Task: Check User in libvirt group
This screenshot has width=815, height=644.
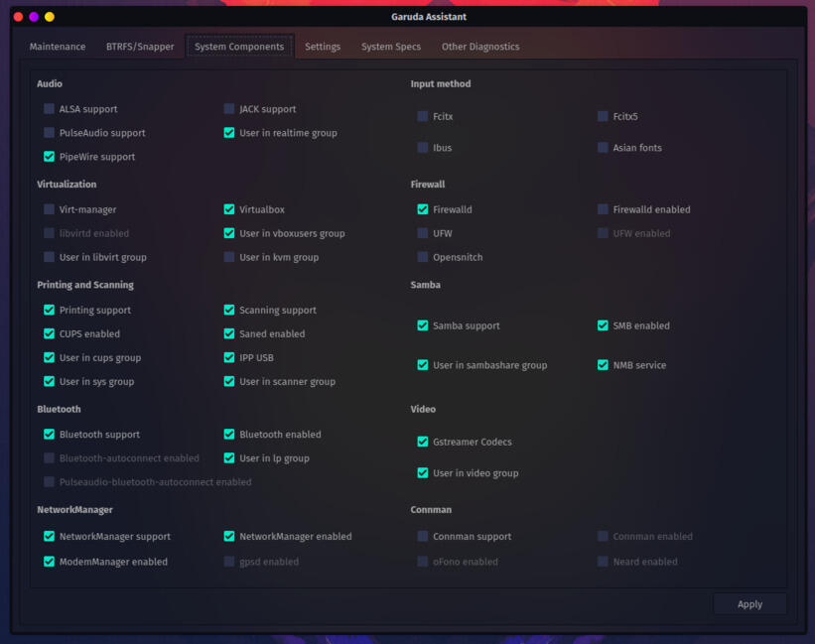Action: (49, 257)
